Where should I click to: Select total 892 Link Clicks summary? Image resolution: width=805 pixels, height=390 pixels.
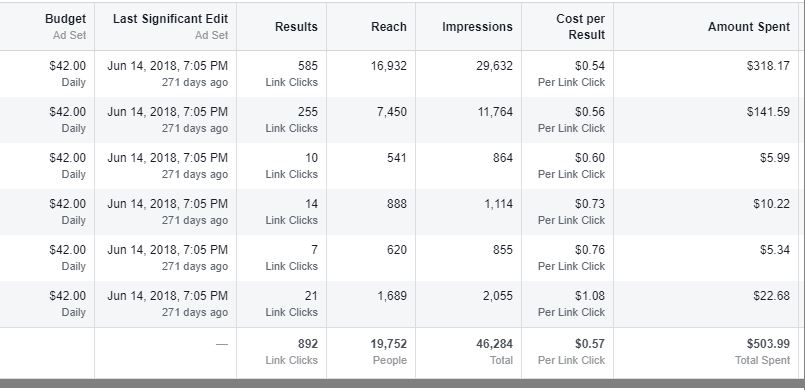[x=292, y=352]
